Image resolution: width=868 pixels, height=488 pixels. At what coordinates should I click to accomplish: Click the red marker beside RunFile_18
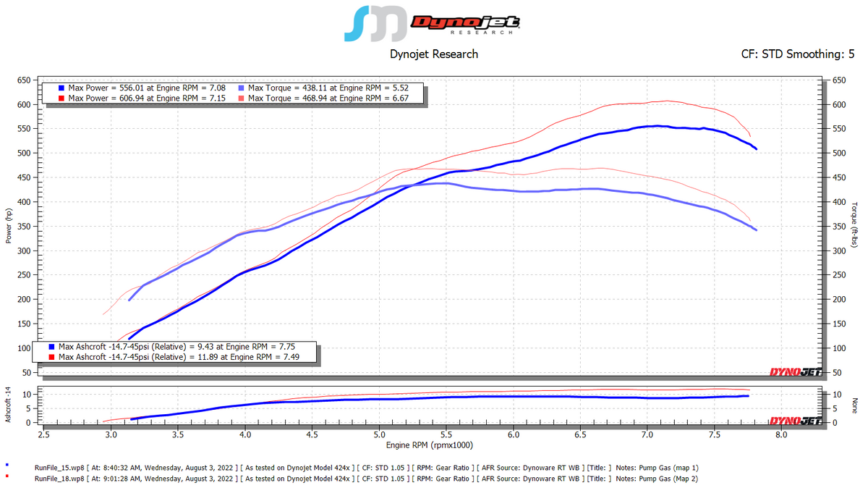click(7, 476)
